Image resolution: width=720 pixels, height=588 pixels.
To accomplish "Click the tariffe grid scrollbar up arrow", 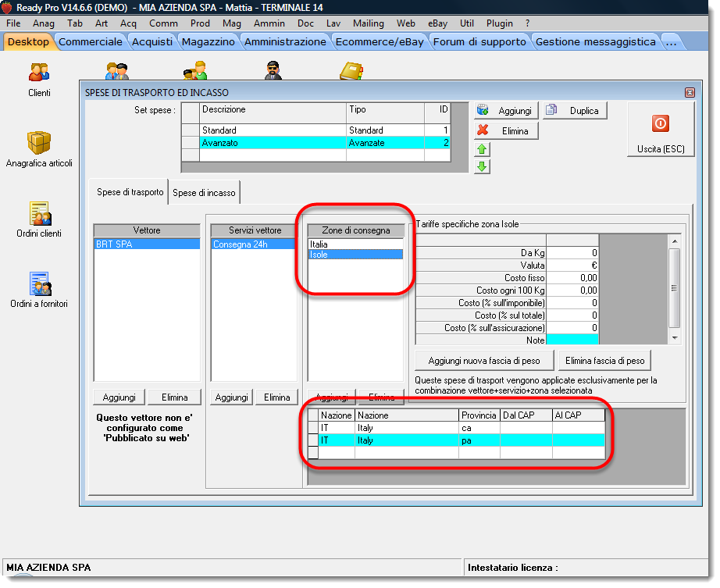I will (674, 241).
